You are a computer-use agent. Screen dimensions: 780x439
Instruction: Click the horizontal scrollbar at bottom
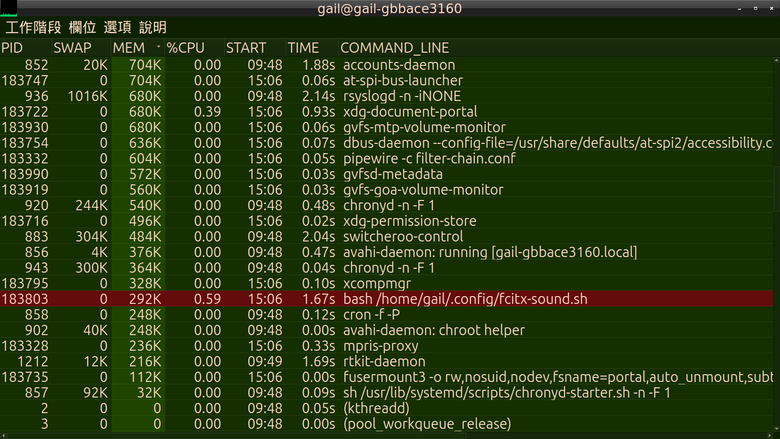(x=387, y=436)
